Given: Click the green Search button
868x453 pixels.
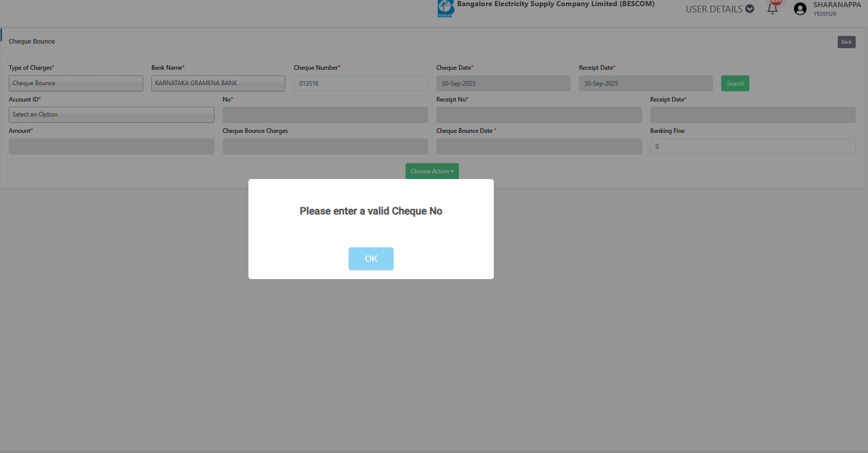Looking at the screenshot, I should (x=735, y=84).
